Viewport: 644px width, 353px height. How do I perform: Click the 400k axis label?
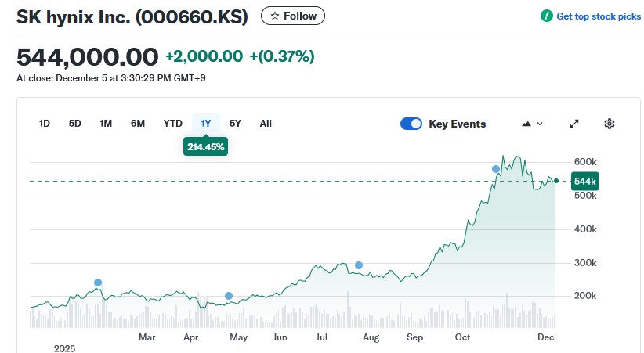point(585,229)
